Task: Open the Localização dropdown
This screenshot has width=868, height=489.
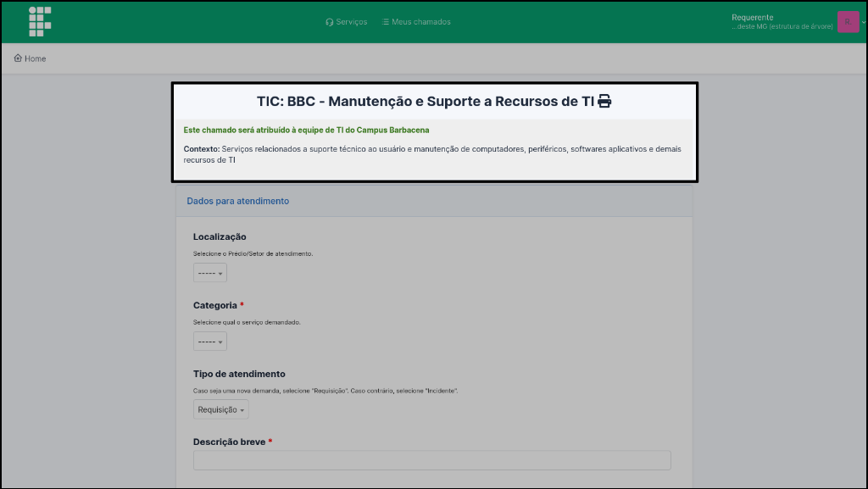Action: point(209,273)
